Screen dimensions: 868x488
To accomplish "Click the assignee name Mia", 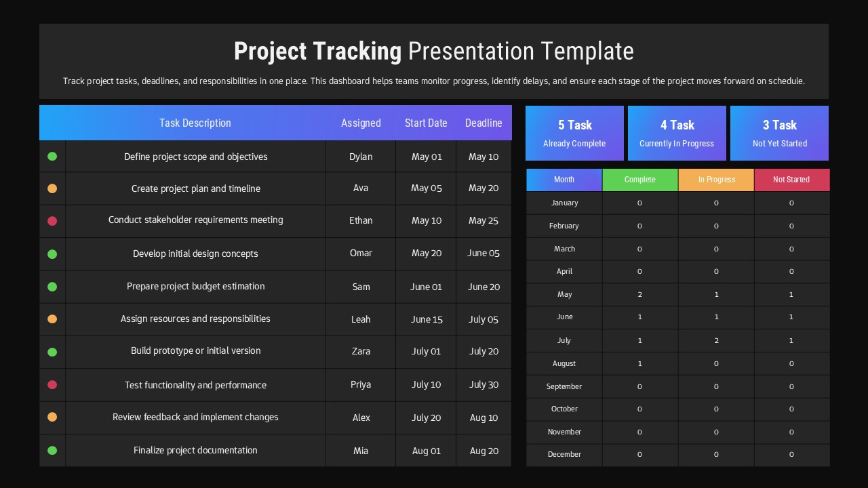I will pyautogui.click(x=361, y=450).
